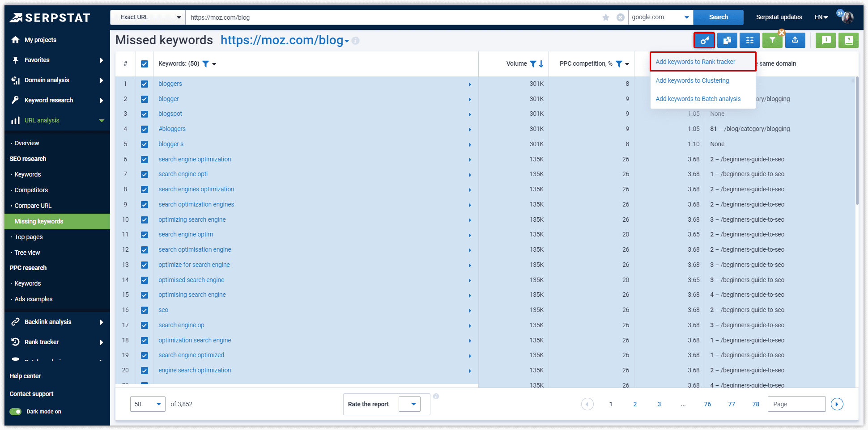Viewport: 868px width, 430px height.
Task: Click the green filter toolbar button
Action: [772, 40]
